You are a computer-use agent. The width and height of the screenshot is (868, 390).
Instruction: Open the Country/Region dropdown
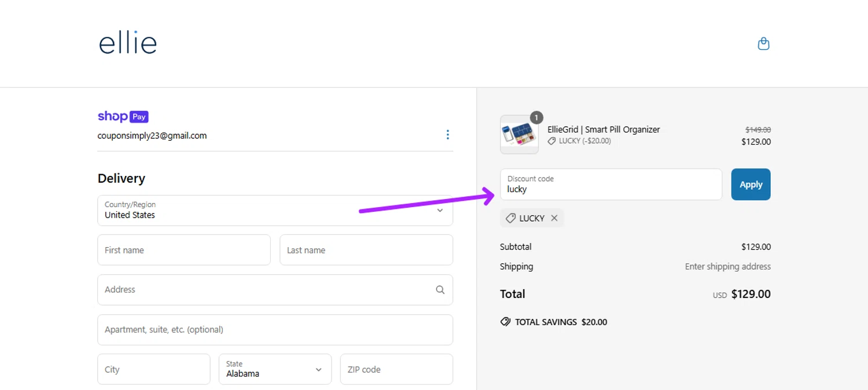(275, 210)
